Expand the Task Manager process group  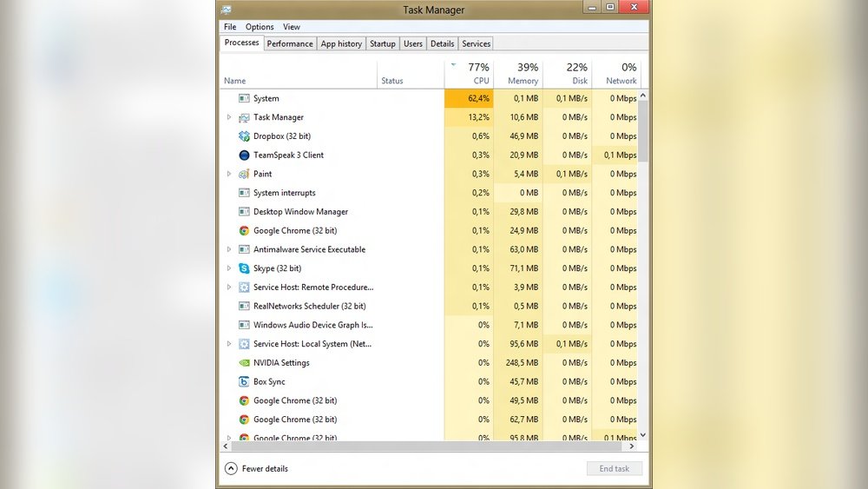click(228, 117)
